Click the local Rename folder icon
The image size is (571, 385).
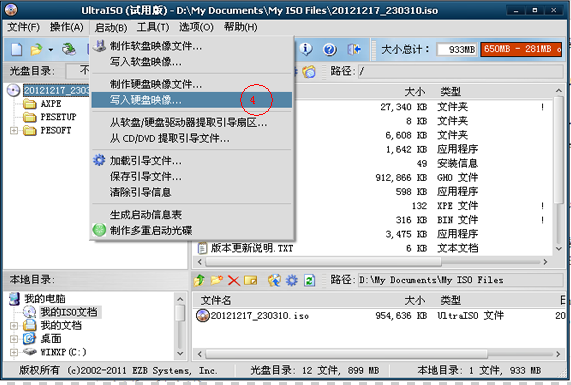[251, 280]
